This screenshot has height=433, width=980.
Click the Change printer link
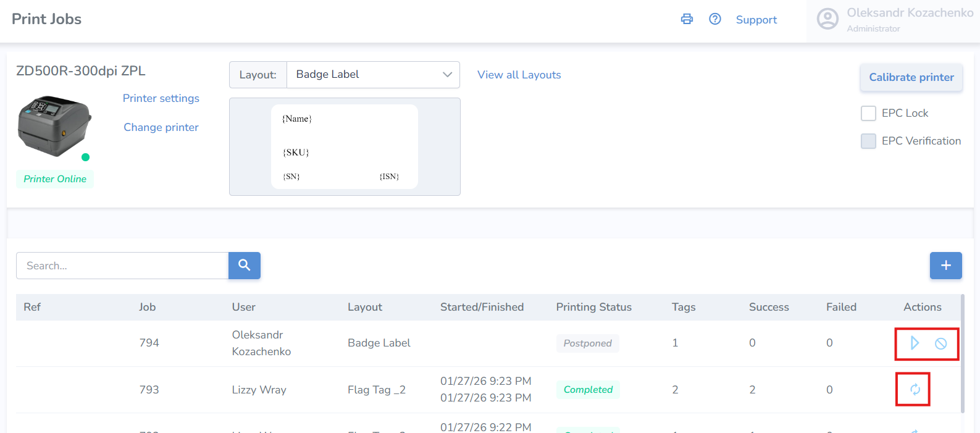pyautogui.click(x=161, y=127)
